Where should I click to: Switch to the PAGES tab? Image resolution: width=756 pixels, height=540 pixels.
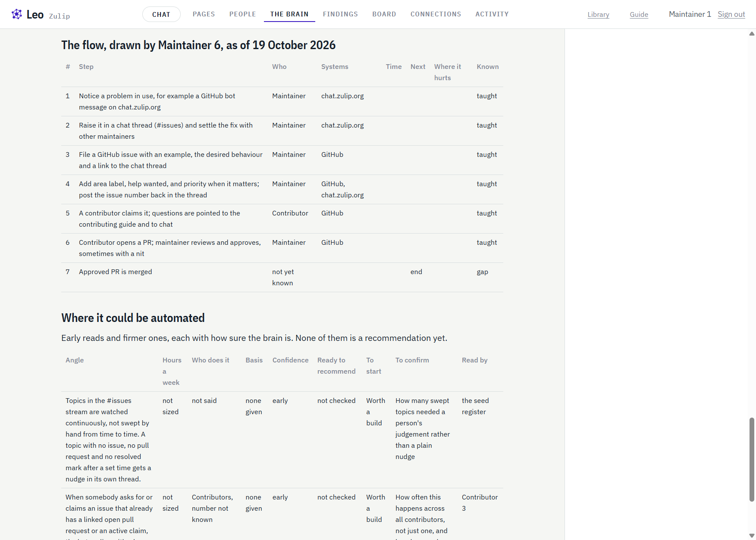tap(204, 14)
